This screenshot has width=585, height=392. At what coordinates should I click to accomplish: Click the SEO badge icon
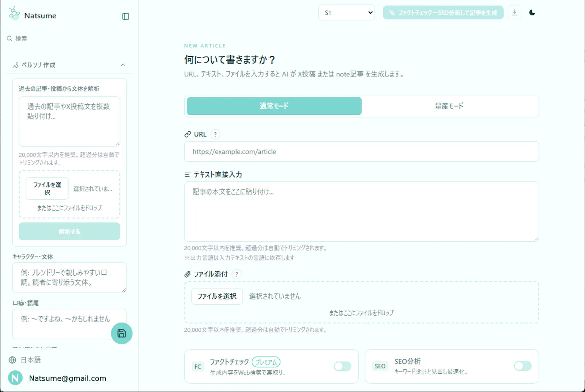pos(380,366)
